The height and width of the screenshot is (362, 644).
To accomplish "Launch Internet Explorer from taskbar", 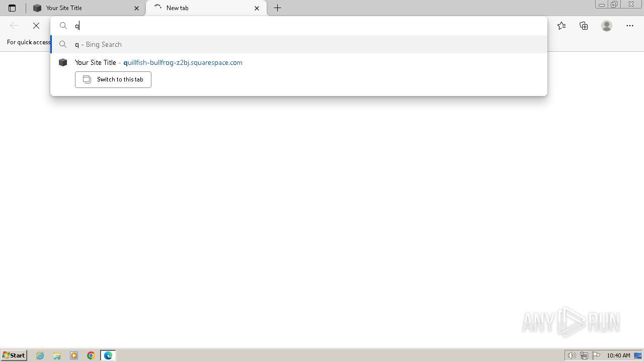I will point(40,355).
